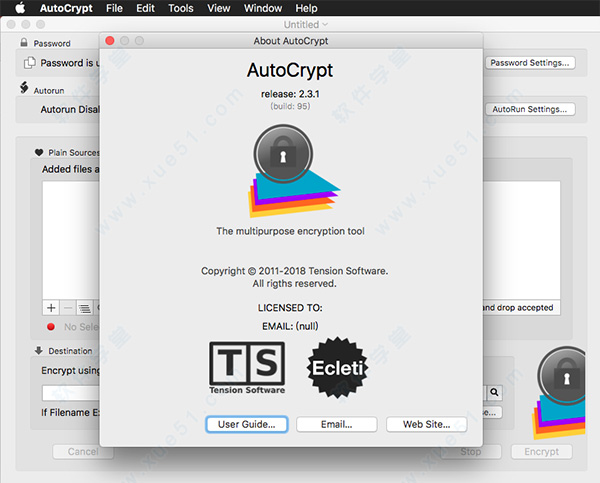Click the minus remove-file button
The width and height of the screenshot is (600, 483).
click(68, 308)
